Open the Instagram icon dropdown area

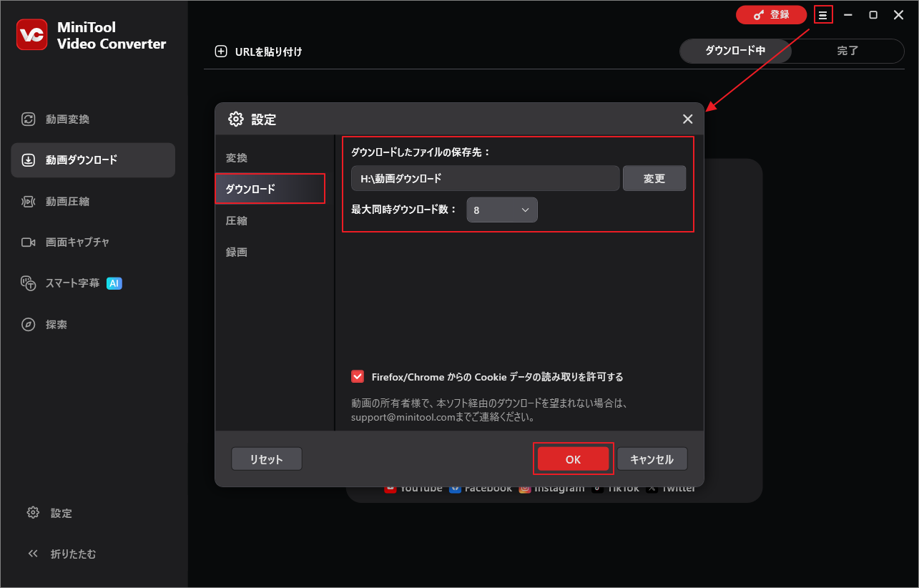coord(526,486)
